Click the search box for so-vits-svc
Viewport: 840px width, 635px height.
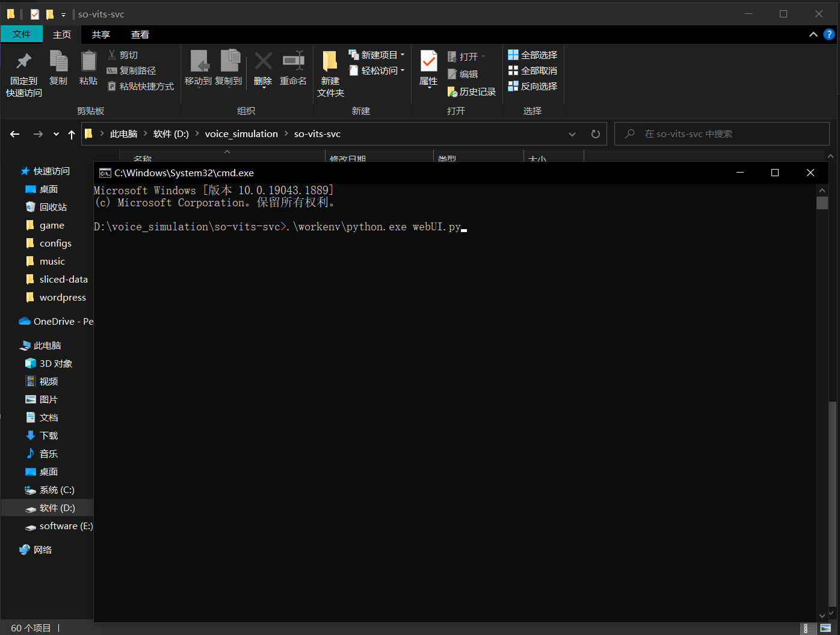coord(722,134)
